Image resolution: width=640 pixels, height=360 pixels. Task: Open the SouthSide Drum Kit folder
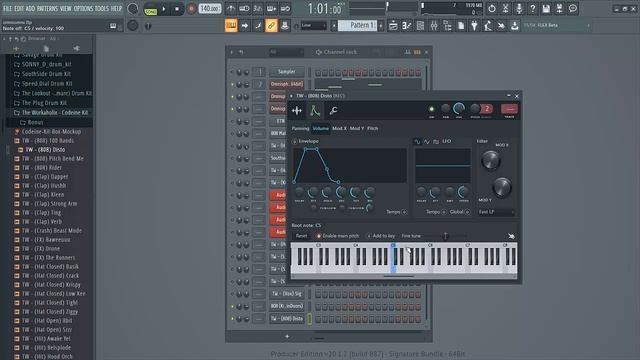click(46, 74)
